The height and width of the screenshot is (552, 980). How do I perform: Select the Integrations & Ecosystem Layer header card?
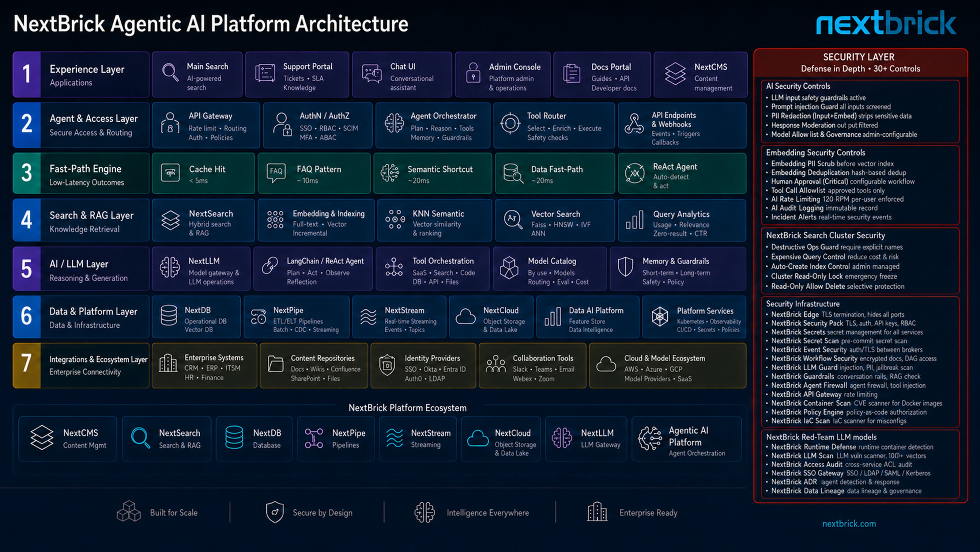[81, 365]
